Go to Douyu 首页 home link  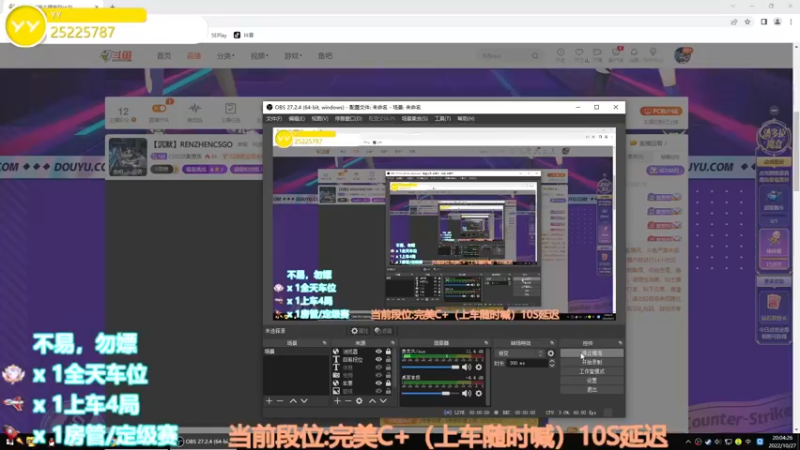[x=164, y=56]
